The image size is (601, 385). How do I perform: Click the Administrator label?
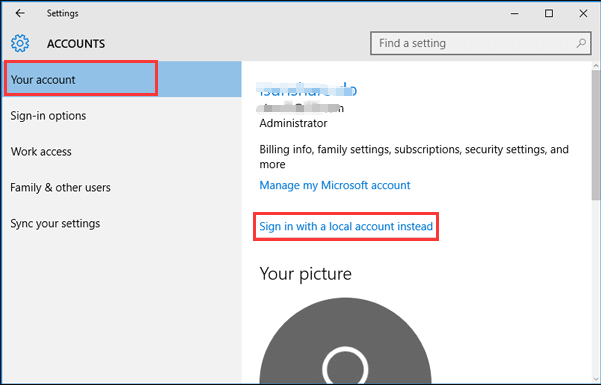click(293, 123)
